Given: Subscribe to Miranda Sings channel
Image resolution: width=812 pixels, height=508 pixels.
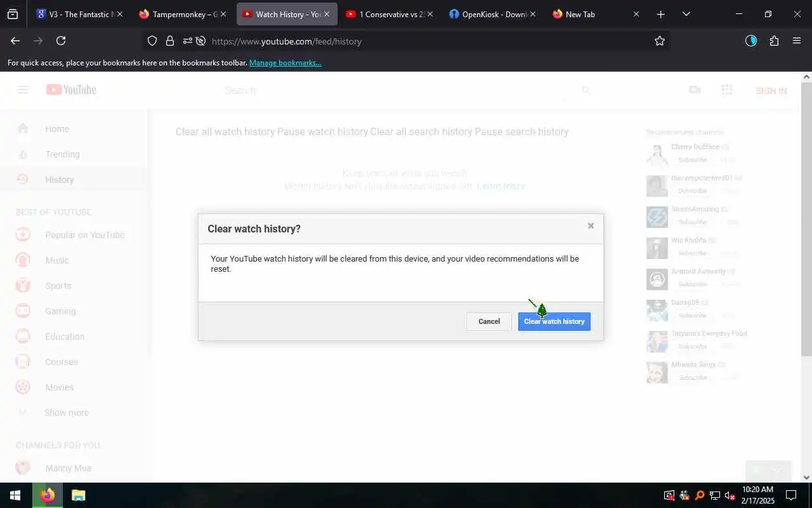Looking at the screenshot, I should (x=692, y=378).
